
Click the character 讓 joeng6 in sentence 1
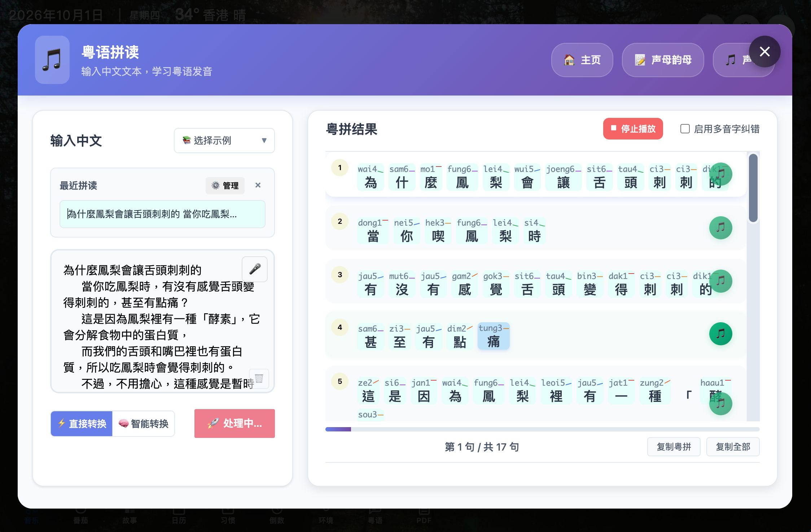(x=563, y=177)
